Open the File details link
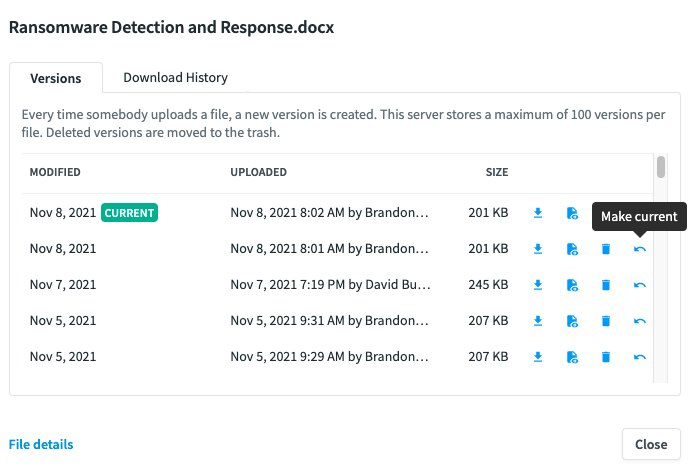Screen dimensions: 696x471 pyautogui.click(x=41, y=444)
